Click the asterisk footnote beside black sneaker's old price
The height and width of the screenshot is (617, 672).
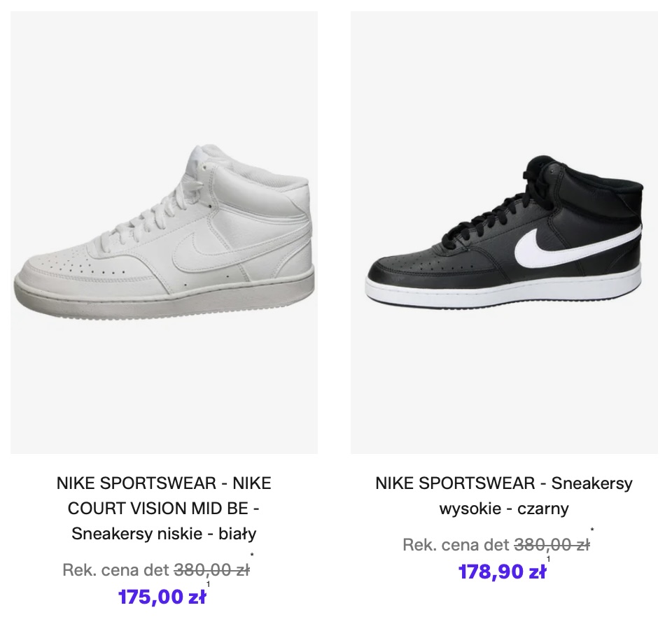pyautogui.click(x=591, y=531)
